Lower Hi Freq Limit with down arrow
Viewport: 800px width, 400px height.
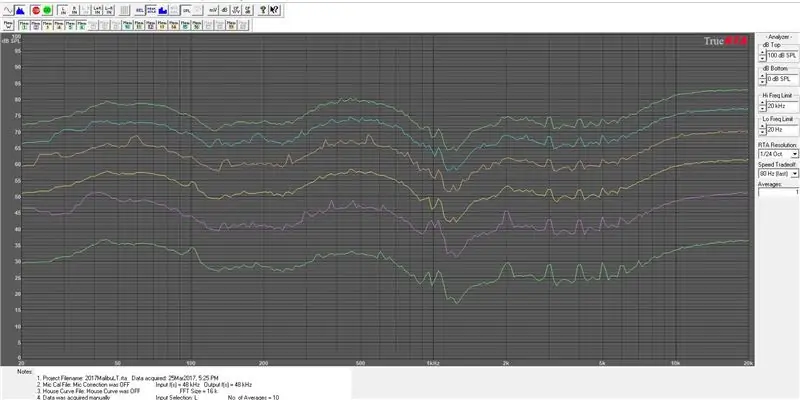click(x=762, y=108)
